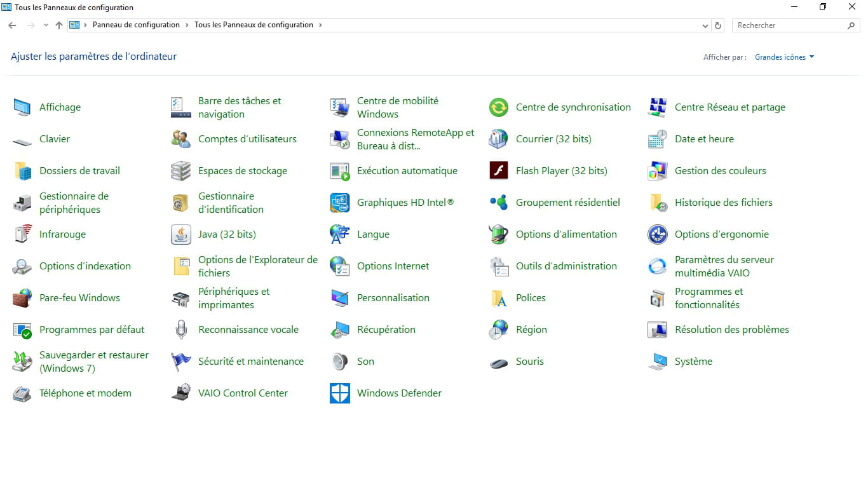Open Centre de mobilité Windows link

pos(398,107)
